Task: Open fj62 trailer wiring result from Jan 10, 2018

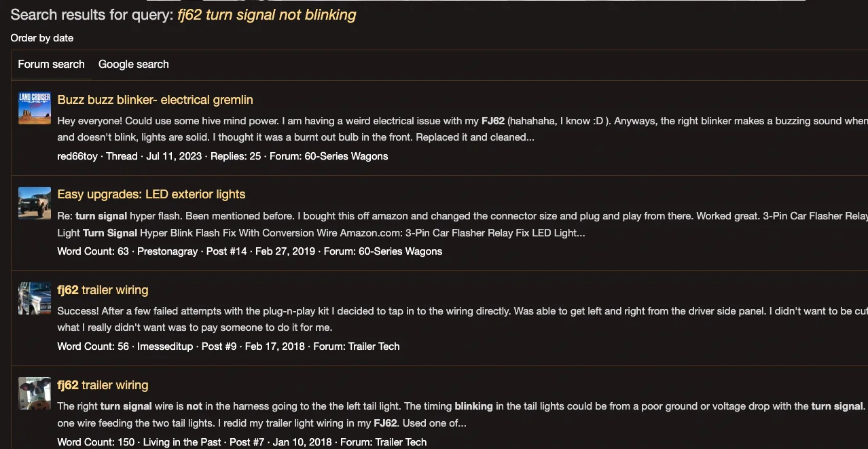Action: click(x=103, y=385)
